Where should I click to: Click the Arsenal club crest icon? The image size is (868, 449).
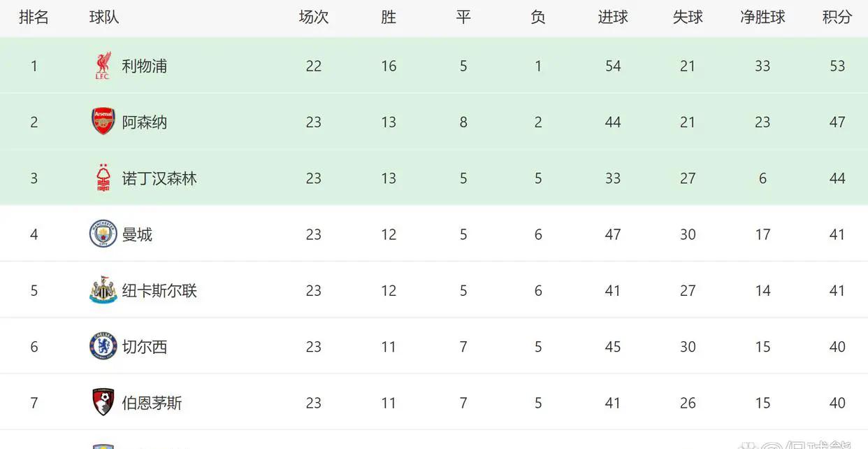(x=103, y=122)
